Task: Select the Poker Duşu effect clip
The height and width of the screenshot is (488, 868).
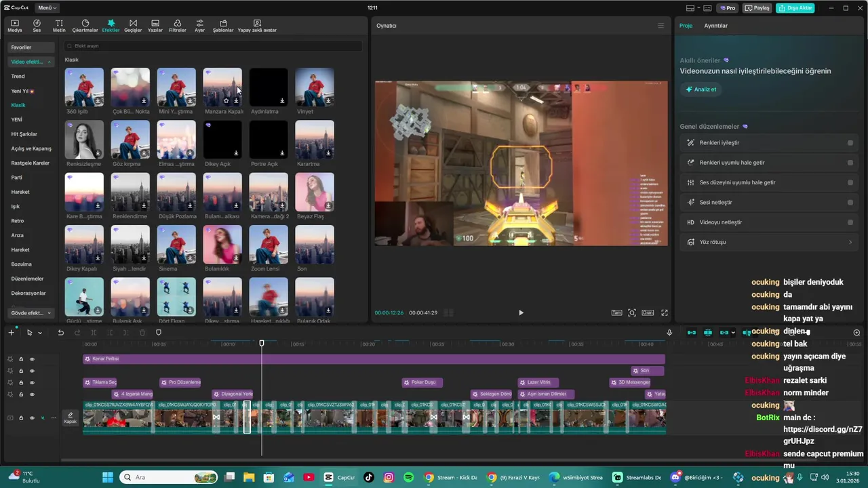Action: (x=422, y=382)
